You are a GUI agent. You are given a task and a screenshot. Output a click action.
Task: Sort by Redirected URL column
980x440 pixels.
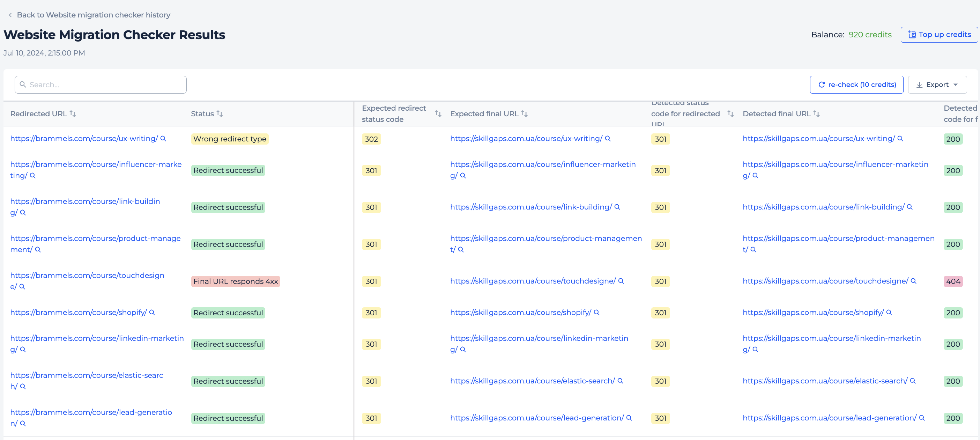point(73,113)
